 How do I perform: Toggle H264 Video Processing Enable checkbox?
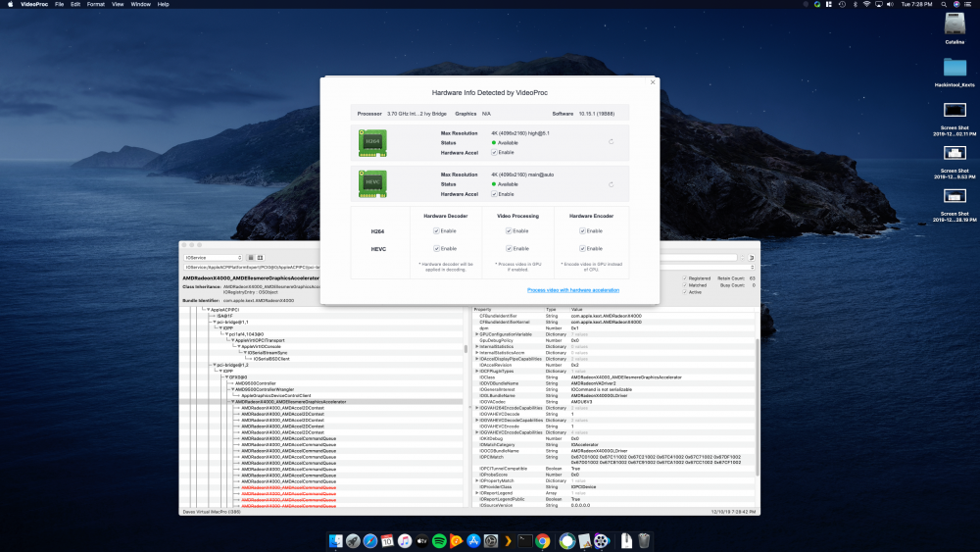click(x=509, y=230)
